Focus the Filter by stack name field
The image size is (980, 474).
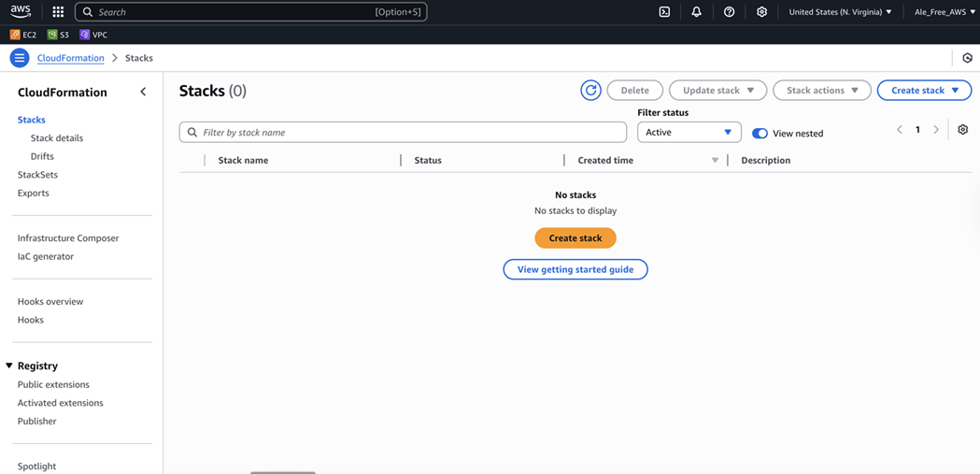coord(403,133)
